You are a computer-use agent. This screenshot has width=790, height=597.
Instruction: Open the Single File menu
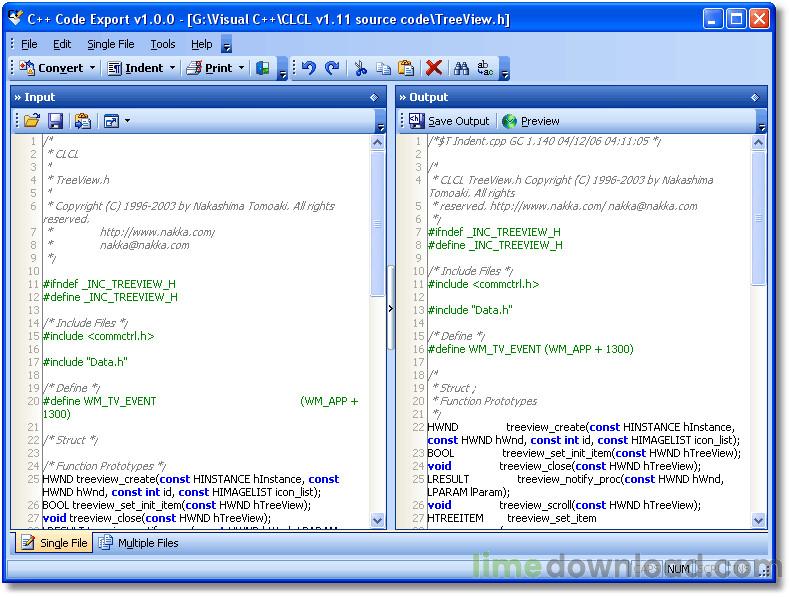click(110, 44)
